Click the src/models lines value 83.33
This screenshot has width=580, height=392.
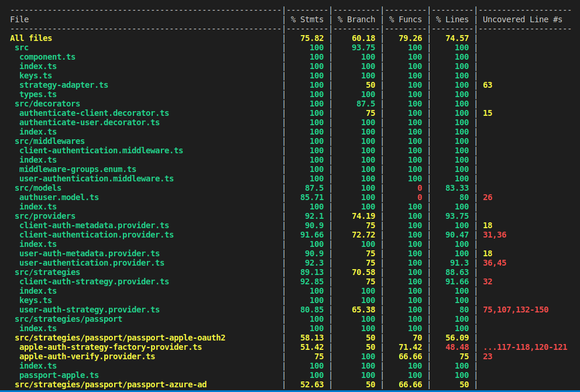pos(457,188)
